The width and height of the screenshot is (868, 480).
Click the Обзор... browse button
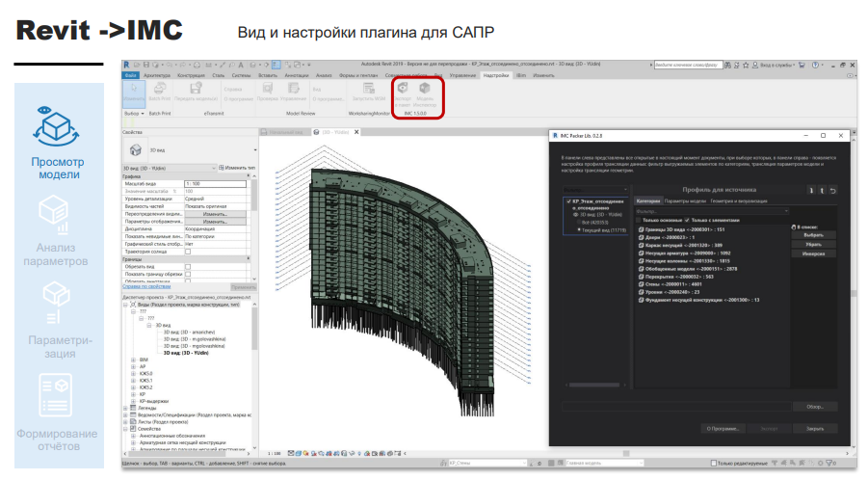pos(814,407)
